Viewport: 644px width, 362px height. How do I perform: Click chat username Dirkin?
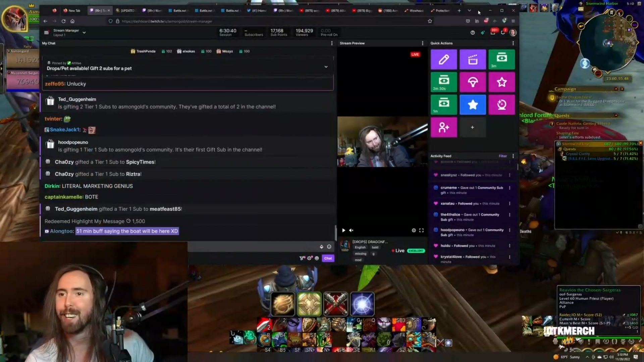pyautogui.click(x=52, y=186)
